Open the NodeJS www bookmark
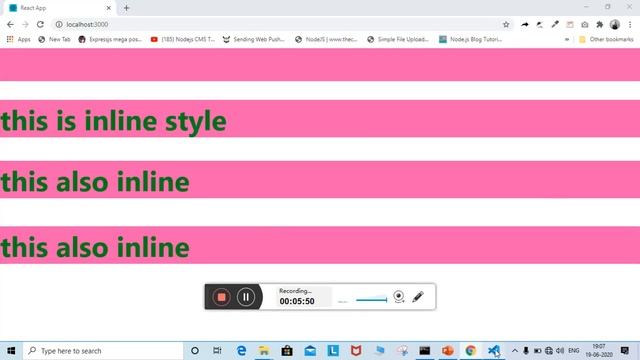 [326, 39]
